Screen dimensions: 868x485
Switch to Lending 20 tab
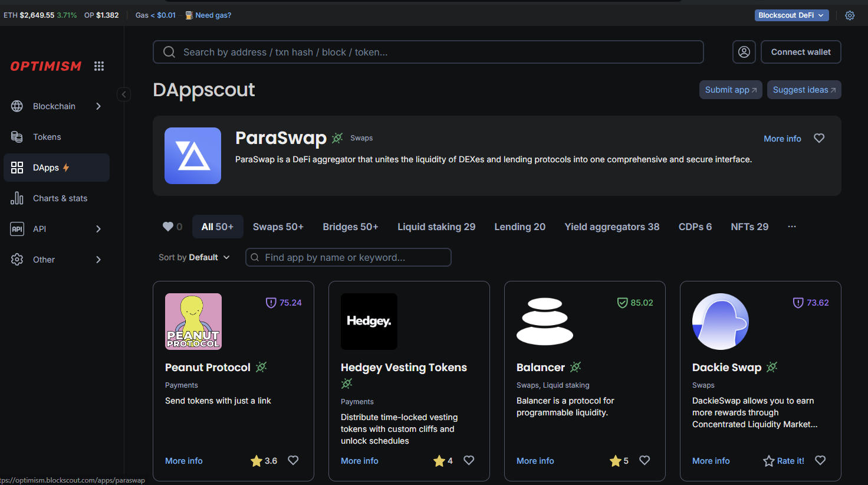click(x=520, y=227)
